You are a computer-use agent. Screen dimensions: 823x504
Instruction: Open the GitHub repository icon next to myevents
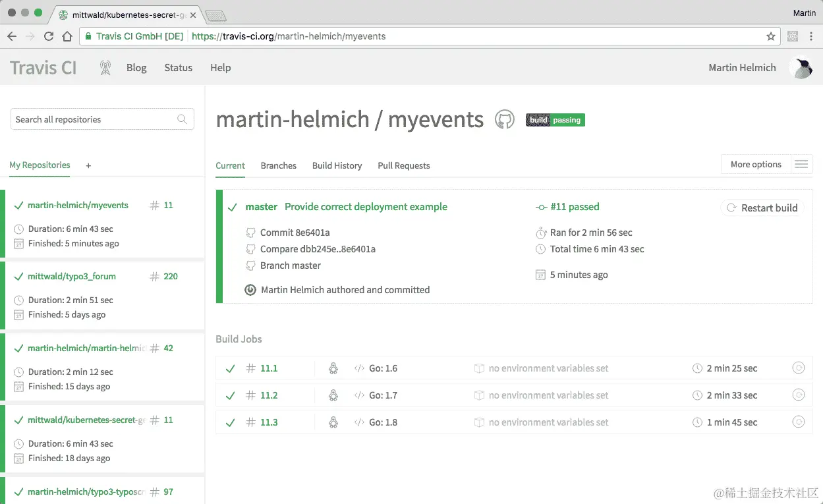tap(504, 119)
